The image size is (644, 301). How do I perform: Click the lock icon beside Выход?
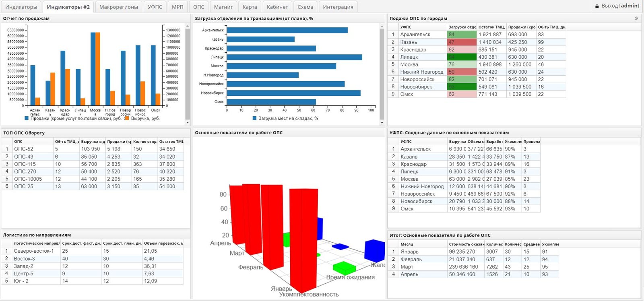(597, 6)
